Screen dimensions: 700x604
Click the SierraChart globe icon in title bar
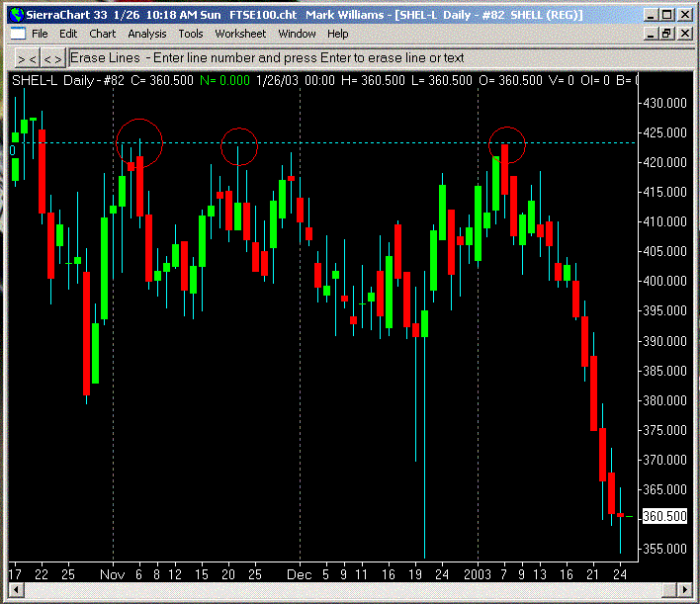coord(17,15)
